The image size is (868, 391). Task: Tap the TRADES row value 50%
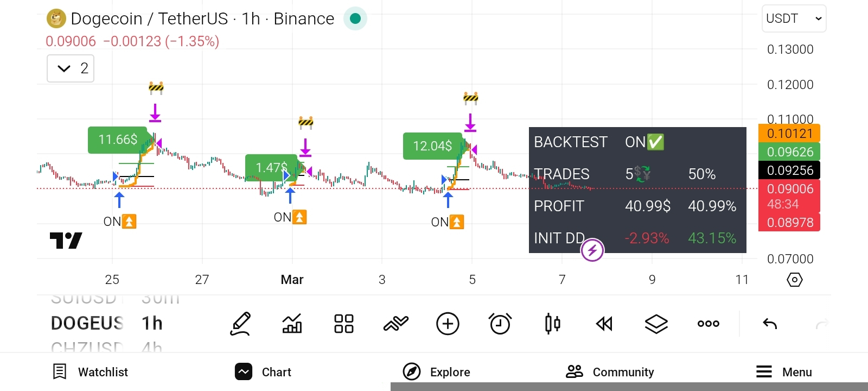702,174
